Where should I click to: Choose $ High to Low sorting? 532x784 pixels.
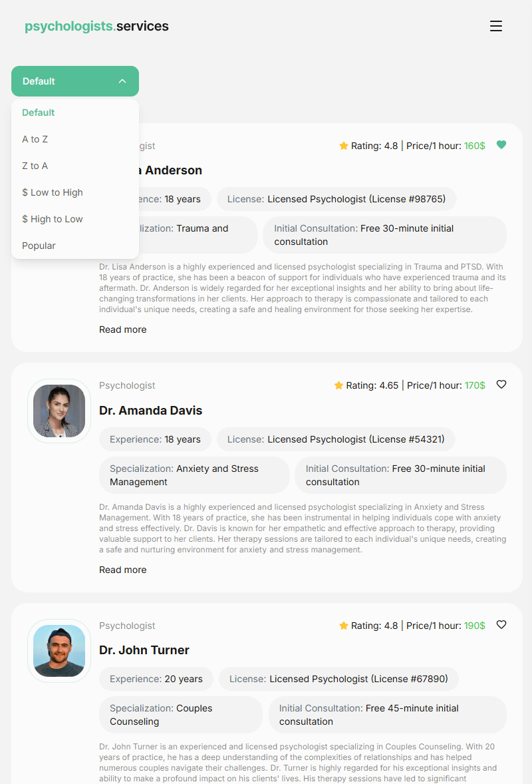[53, 219]
